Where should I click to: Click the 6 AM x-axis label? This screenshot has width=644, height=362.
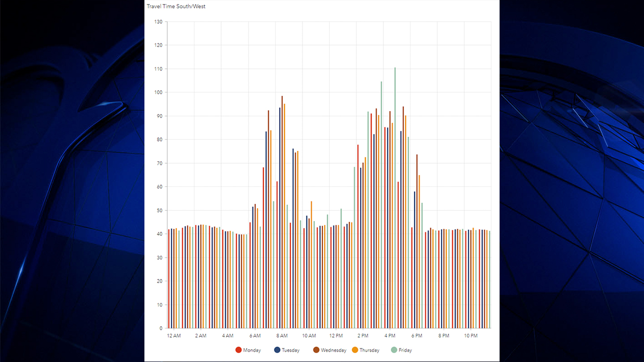(x=255, y=336)
